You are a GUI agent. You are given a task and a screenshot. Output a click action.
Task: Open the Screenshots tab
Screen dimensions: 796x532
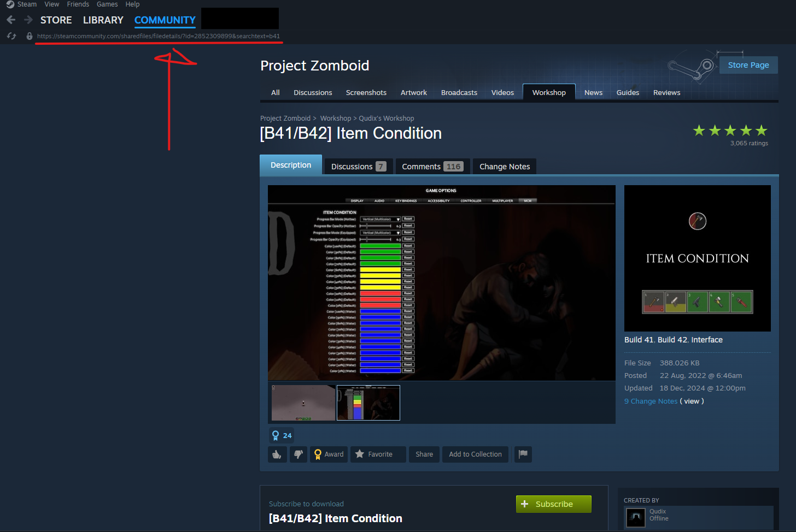[366, 93]
